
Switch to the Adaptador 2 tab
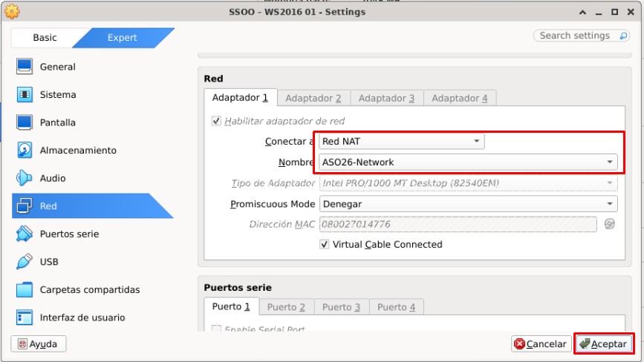click(x=313, y=98)
